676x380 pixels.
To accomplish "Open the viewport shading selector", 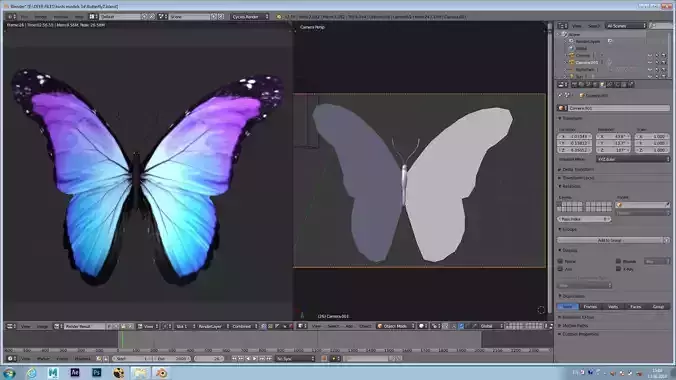I will [x=422, y=326].
